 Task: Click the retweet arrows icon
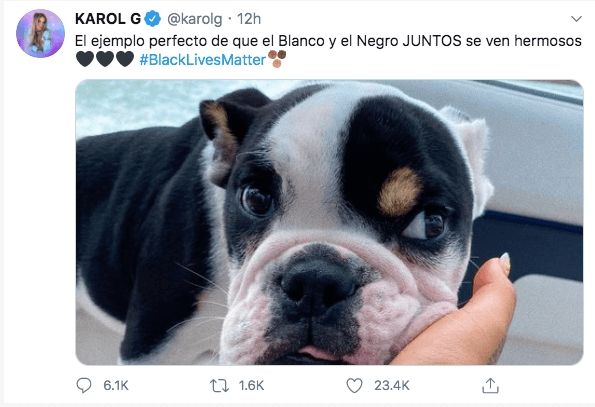[x=219, y=386]
